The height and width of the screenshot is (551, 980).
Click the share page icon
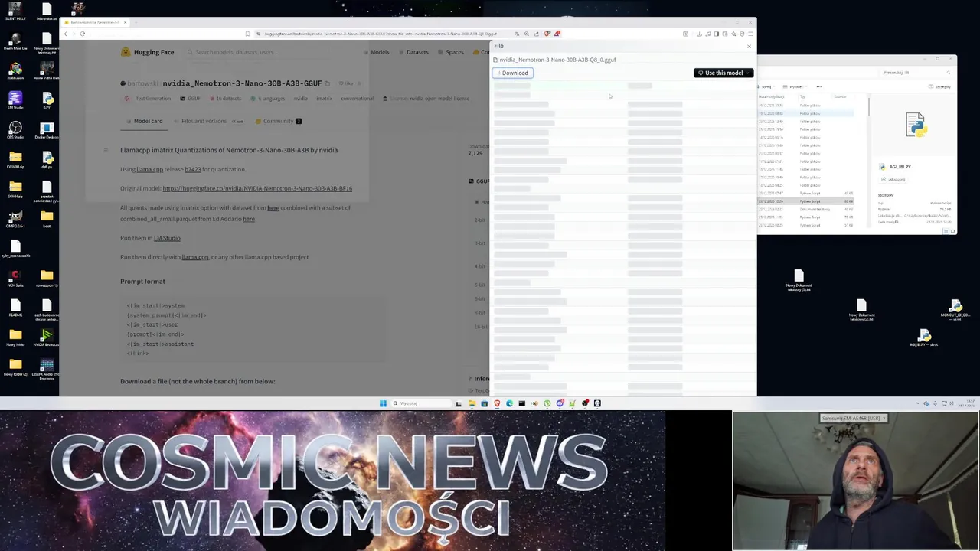[x=536, y=34]
